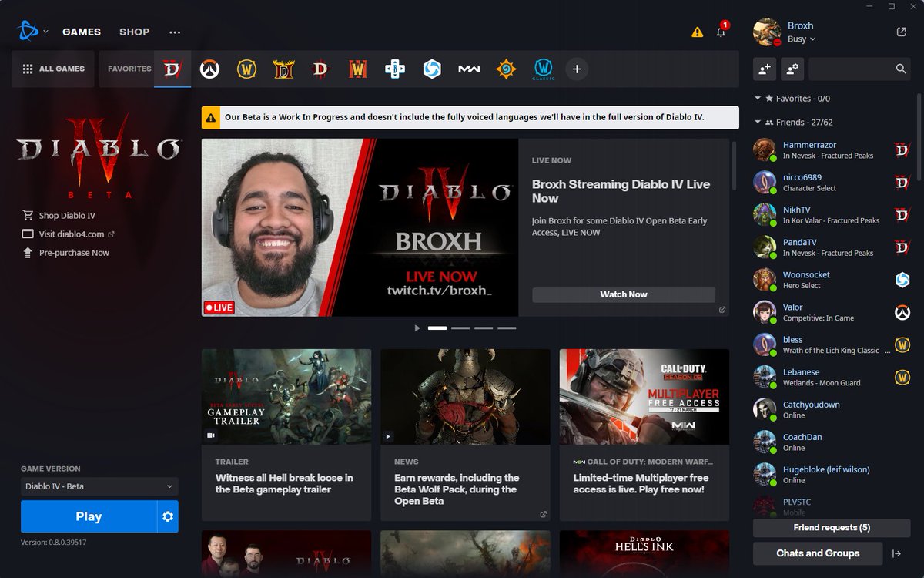Image resolution: width=924 pixels, height=578 pixels.
Task: Click Watch Now button
Action: click(624, 294)
